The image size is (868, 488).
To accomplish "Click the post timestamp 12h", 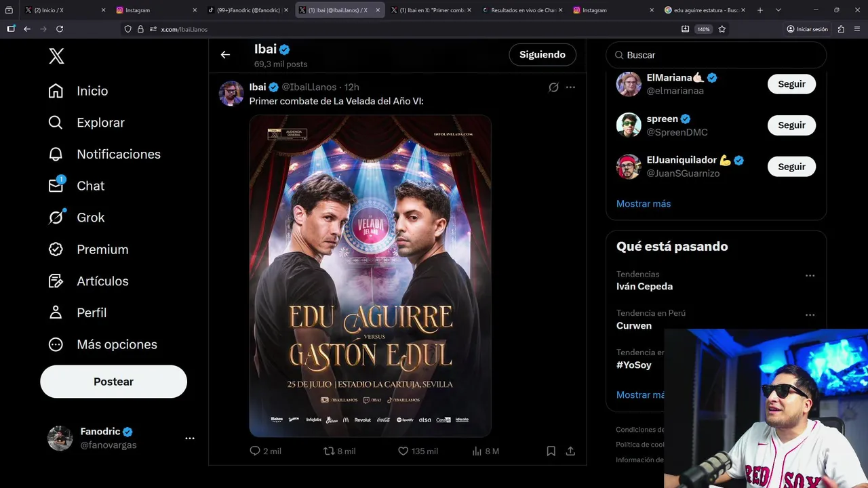I will (351, 87).
